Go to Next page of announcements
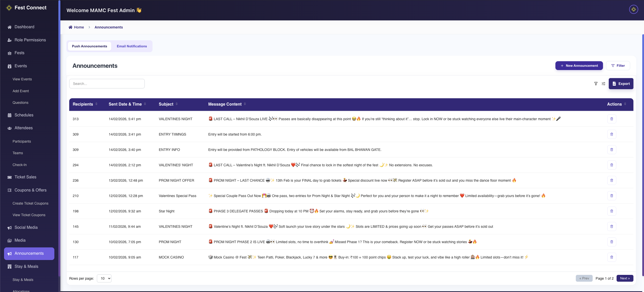Viewport: 644px width, 292px height. [625, 278]
